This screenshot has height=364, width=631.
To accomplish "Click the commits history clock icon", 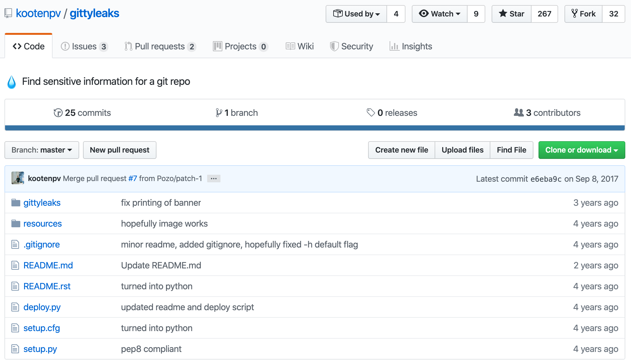I will point(58,113).
